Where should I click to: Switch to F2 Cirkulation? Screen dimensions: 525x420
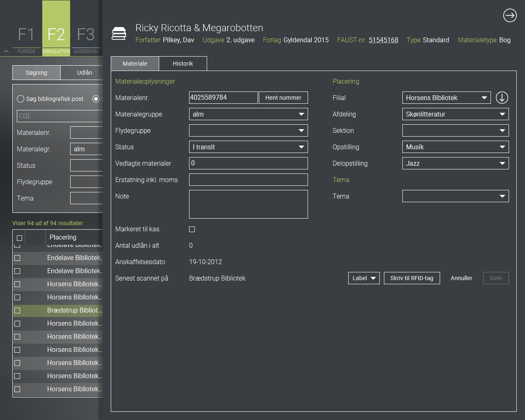coord(56,29)
